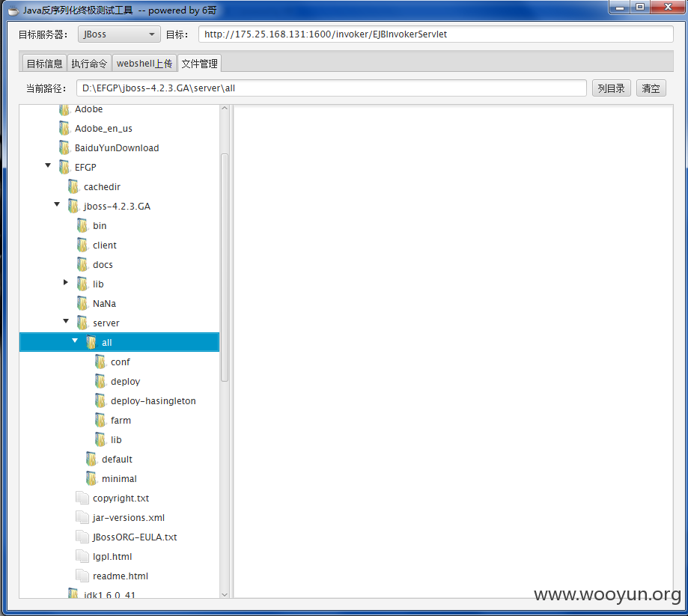Select the 文件管理 tab
The height and width of the screenshot is (616, 688).
(200, 63)
